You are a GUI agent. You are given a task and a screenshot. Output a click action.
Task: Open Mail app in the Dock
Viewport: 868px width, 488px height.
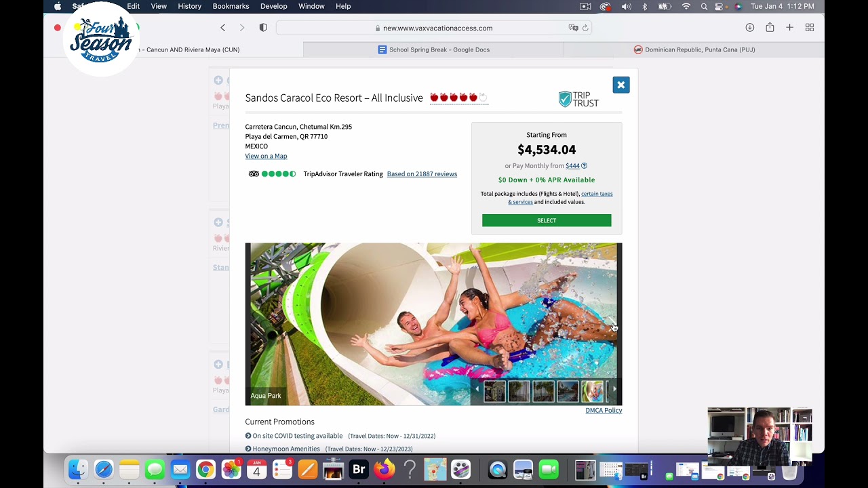click(180, 469)
